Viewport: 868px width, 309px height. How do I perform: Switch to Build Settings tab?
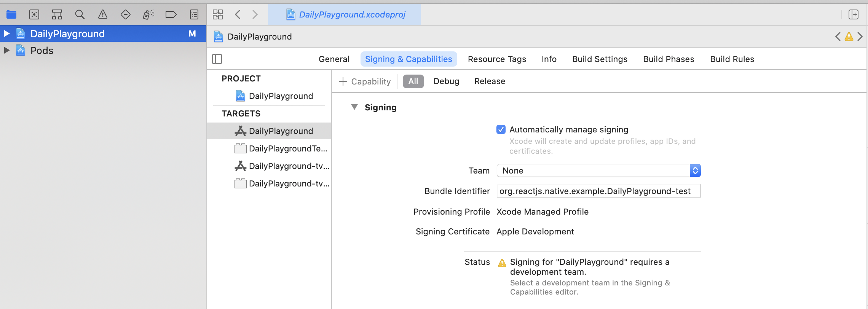600,59
